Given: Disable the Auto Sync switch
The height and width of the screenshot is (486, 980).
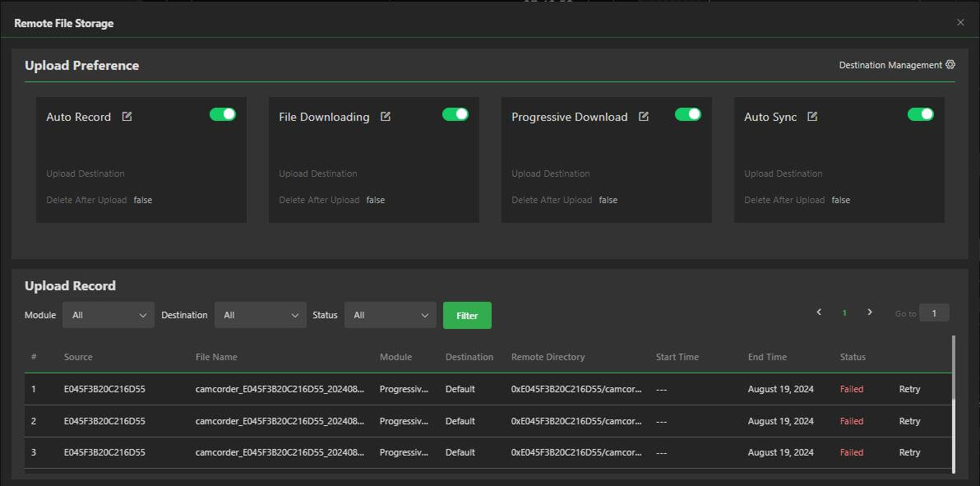Looking at the screenshot, I should 921,114.
